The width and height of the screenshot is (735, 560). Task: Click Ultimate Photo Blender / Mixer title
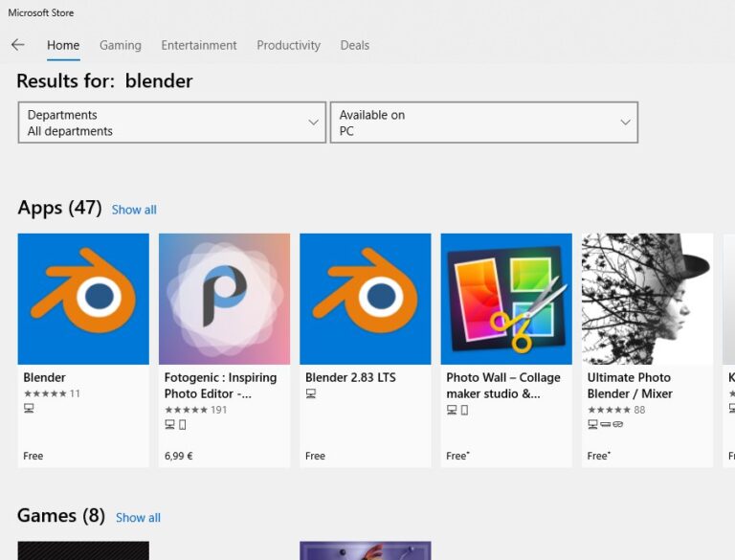(x=630, y=386)
